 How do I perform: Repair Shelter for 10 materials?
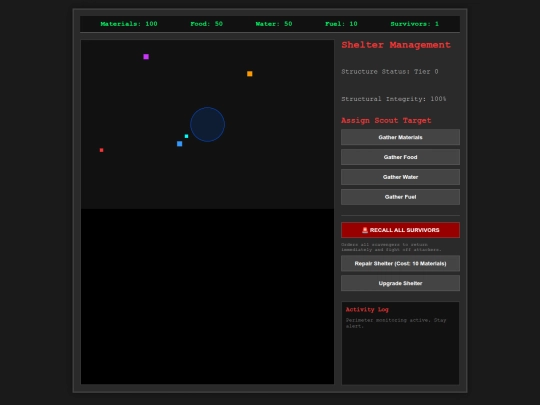click(x=400, y=263)
